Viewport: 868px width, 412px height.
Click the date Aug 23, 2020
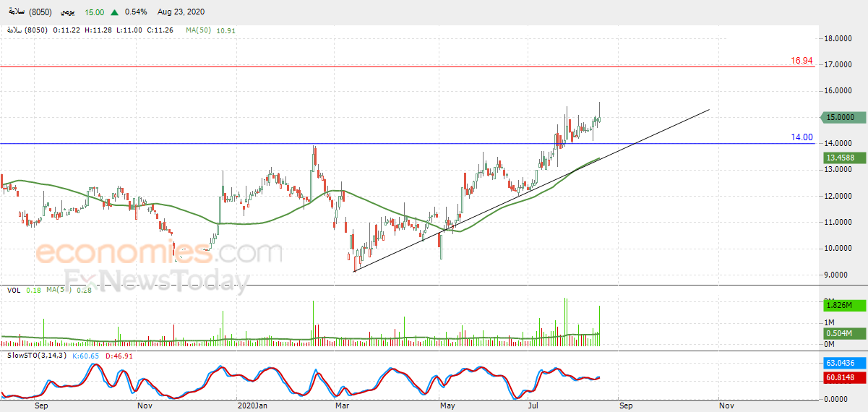pos(181,12)
